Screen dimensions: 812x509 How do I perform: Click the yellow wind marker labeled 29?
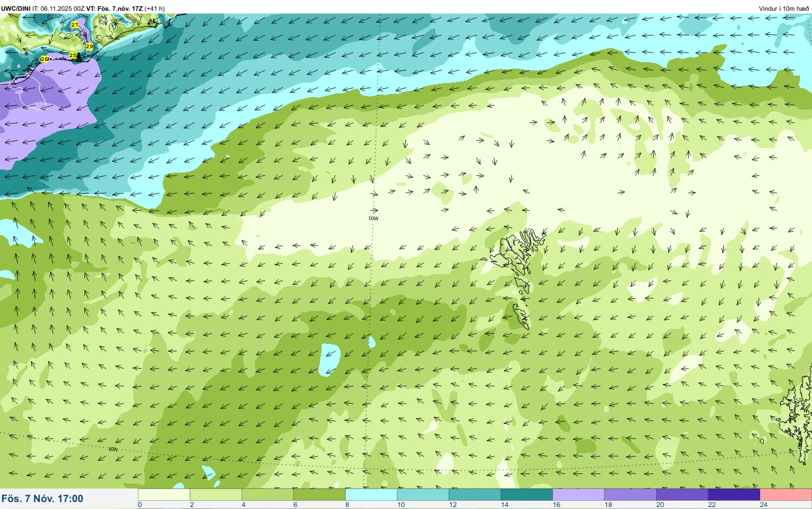click(89, 46)
